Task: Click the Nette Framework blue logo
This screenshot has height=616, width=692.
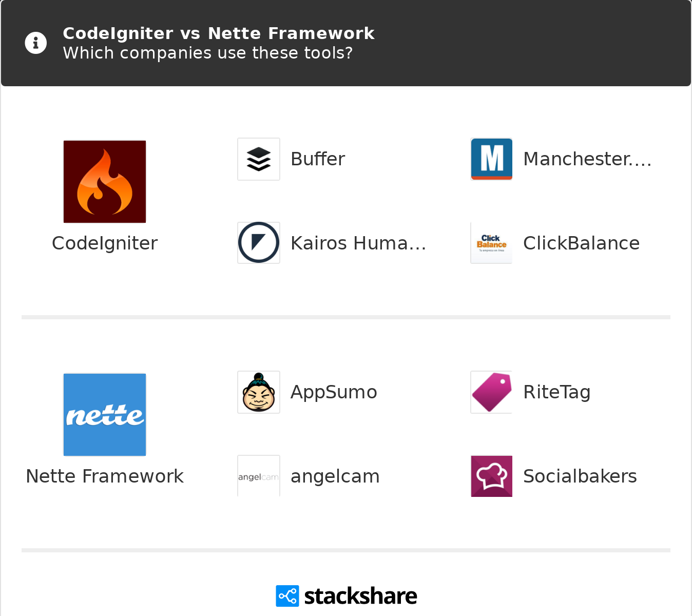Action: tap(105, 415)
